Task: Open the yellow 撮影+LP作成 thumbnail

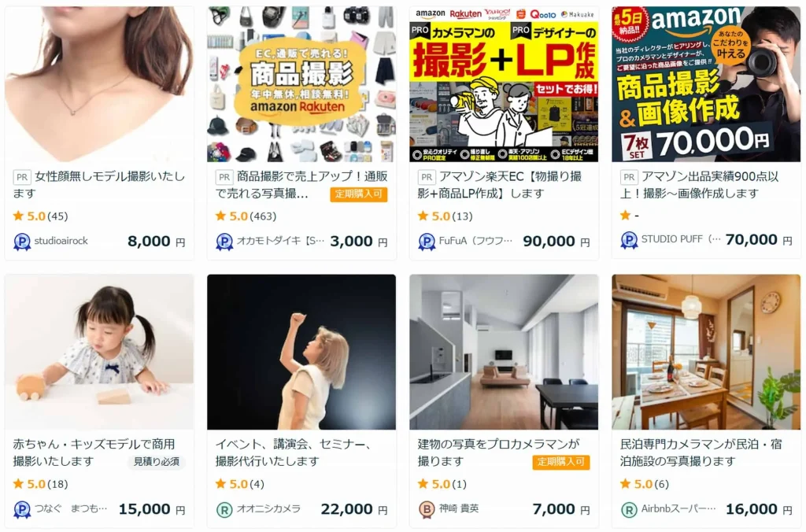Action: coord(504,84)
